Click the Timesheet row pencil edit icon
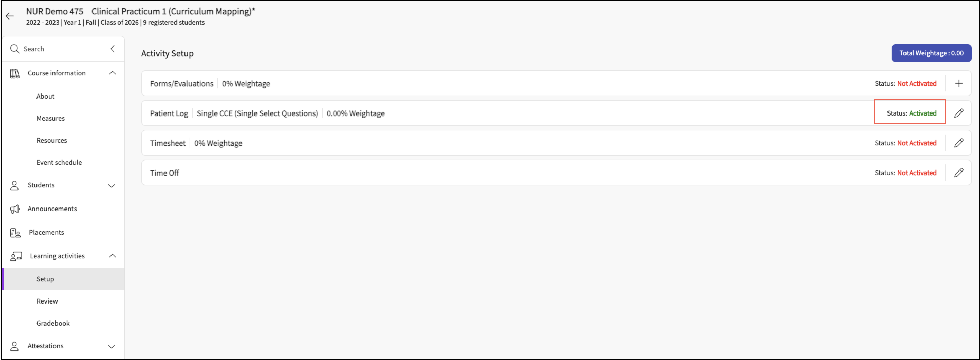This screenshot has width=980, height=360. tap(958, 143)
